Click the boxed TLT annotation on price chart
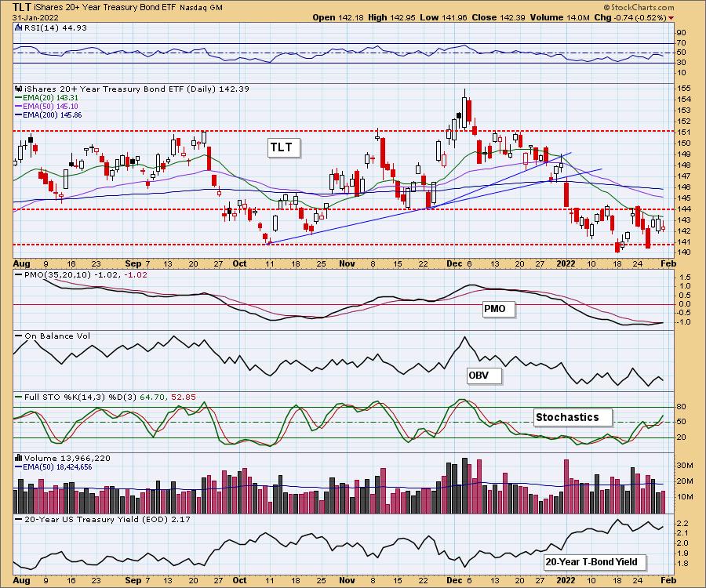This screenshot has width=706, height=588. [282, 147]
